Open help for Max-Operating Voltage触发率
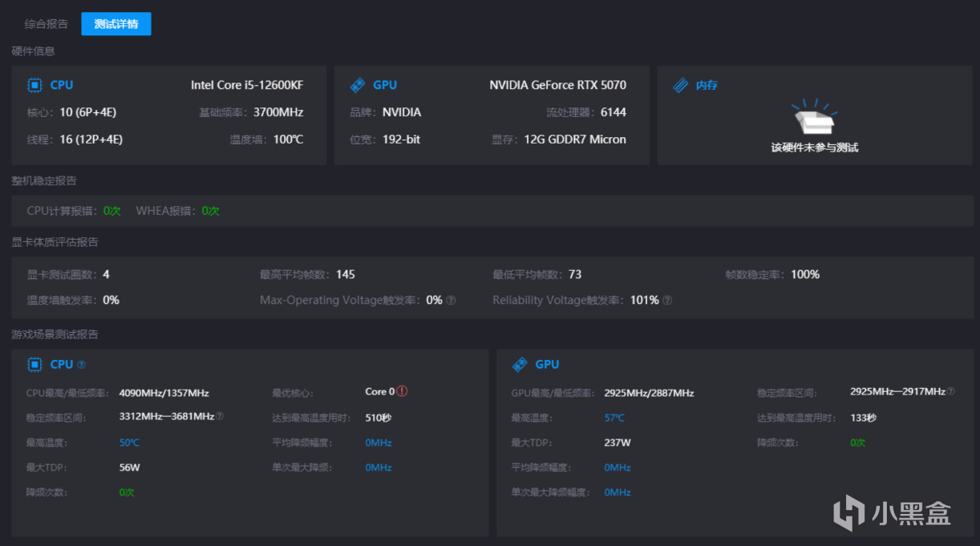This screenshot has width=980, height=546. point(451,301)
